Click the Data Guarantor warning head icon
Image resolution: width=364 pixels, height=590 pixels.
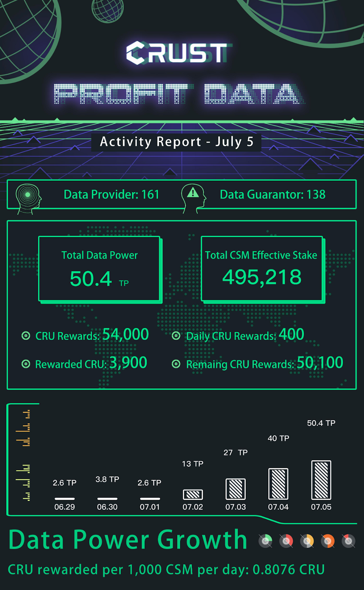193,198
